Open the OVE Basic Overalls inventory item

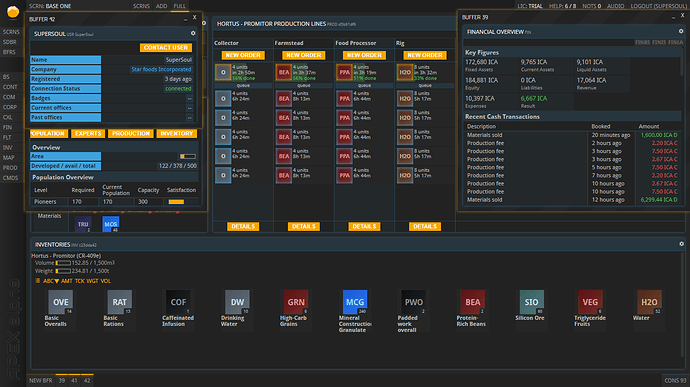60,302
